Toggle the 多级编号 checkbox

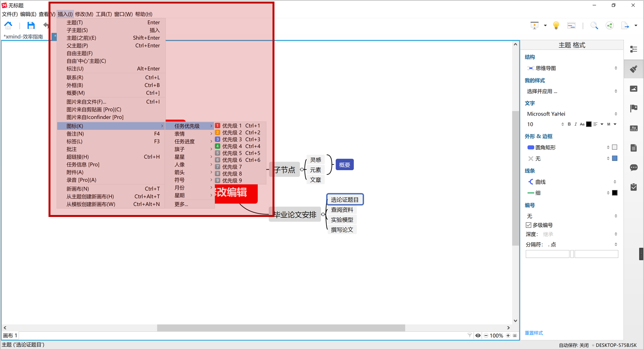coord(529,225)
